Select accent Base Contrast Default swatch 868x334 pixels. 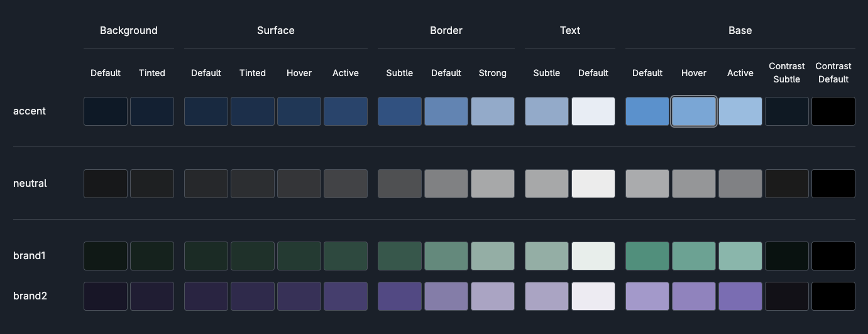[x=833, y=111]
